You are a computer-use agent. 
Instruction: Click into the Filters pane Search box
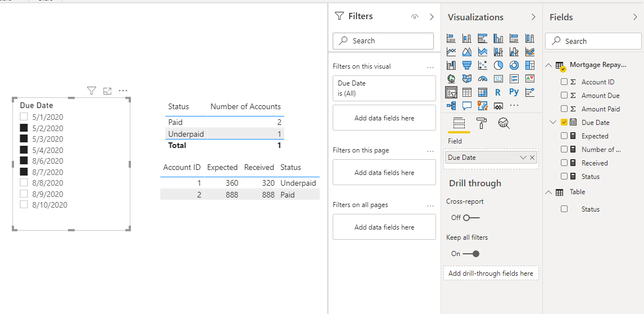(383, 41)
